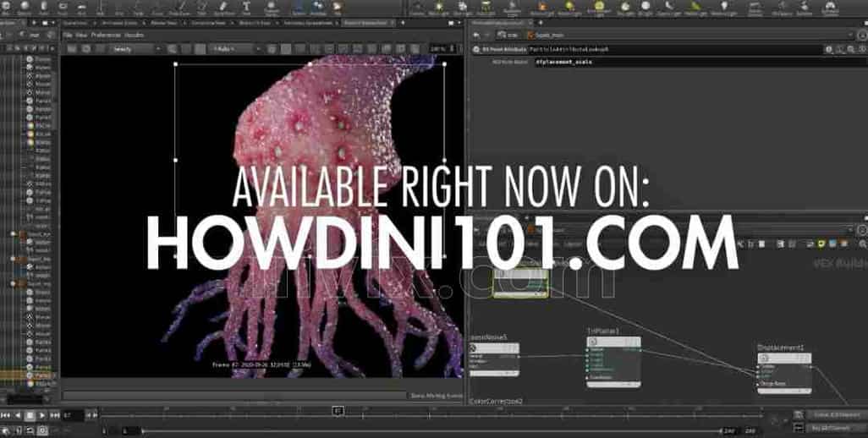Image resolution: width=868 pixels, height=438 pixels.
Task: Jump to first frame in playbar
Action: pos(6,415)
